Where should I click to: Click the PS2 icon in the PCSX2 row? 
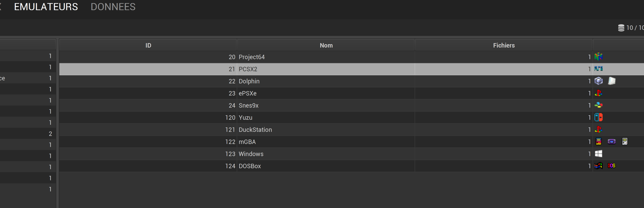pyautogui.click(x=598, y=69)
